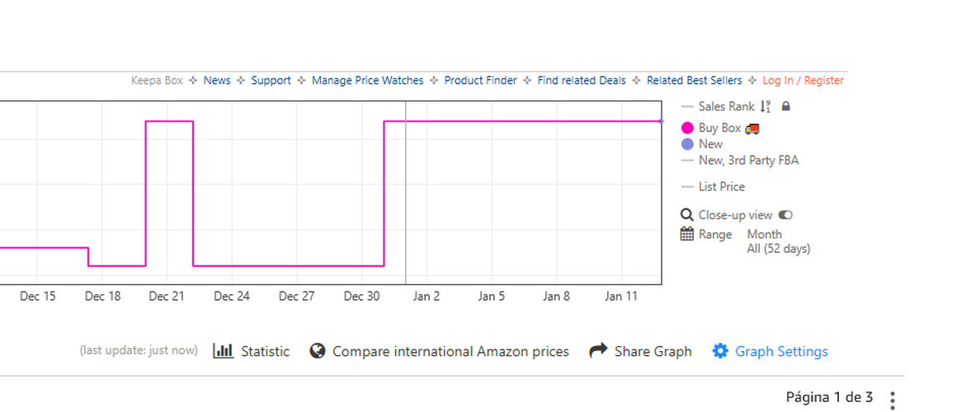Open the Graph Settings gear icon

[x=720, y=351]
